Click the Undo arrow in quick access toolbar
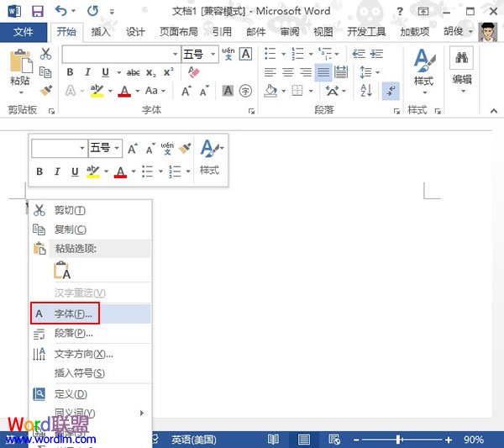 click(60, 11)
